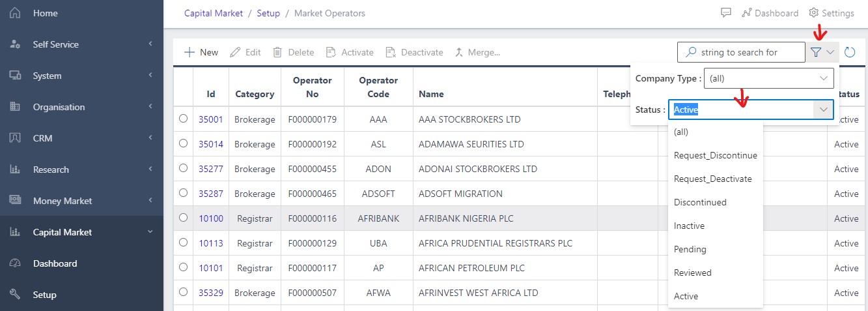Select the radio button for ADAMAWA SEURITIES LTD
The height and width of the screenshot is (311, 868).
tap(183, 143)
